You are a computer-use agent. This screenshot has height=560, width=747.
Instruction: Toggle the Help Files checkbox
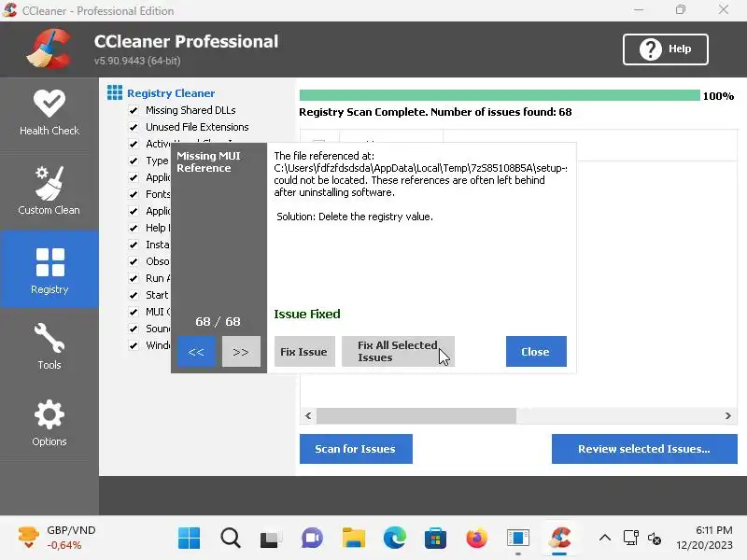coord(134,228)
